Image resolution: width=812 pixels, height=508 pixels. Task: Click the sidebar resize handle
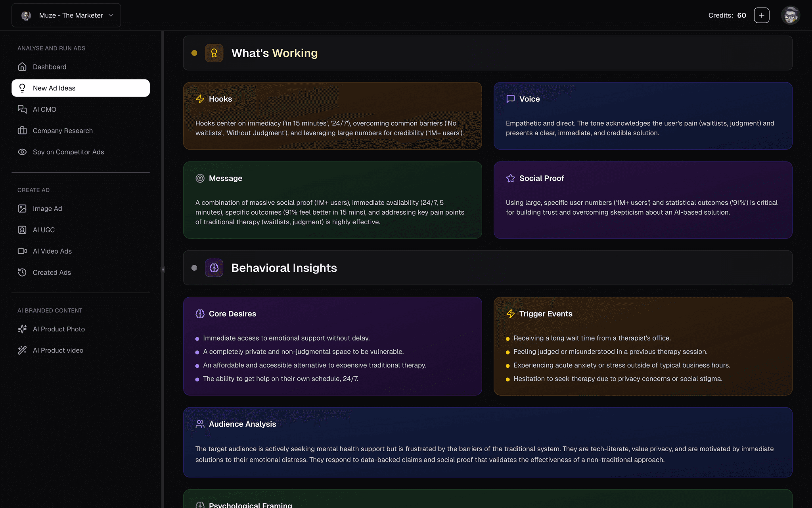click(x=163, y=269)
